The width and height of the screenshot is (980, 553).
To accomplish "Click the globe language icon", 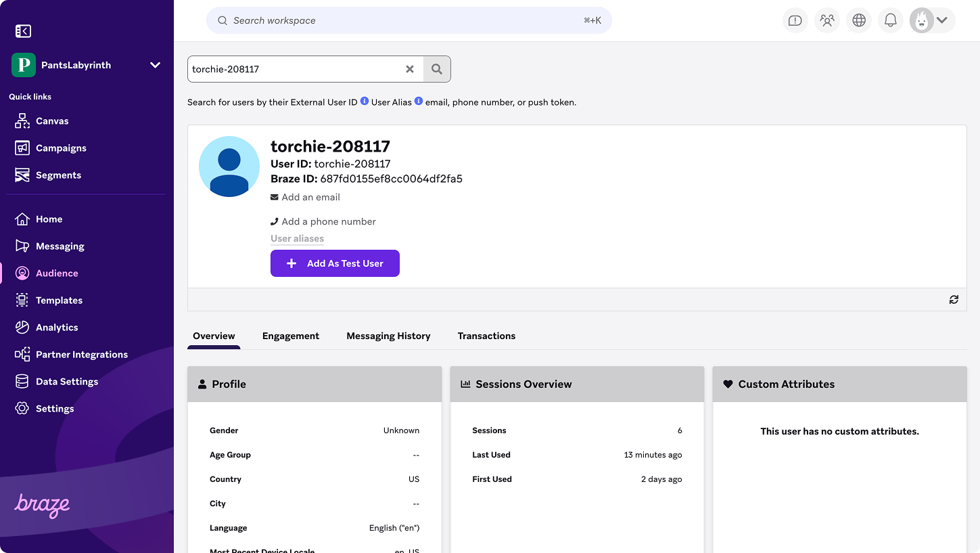I will tap(858, 20).
